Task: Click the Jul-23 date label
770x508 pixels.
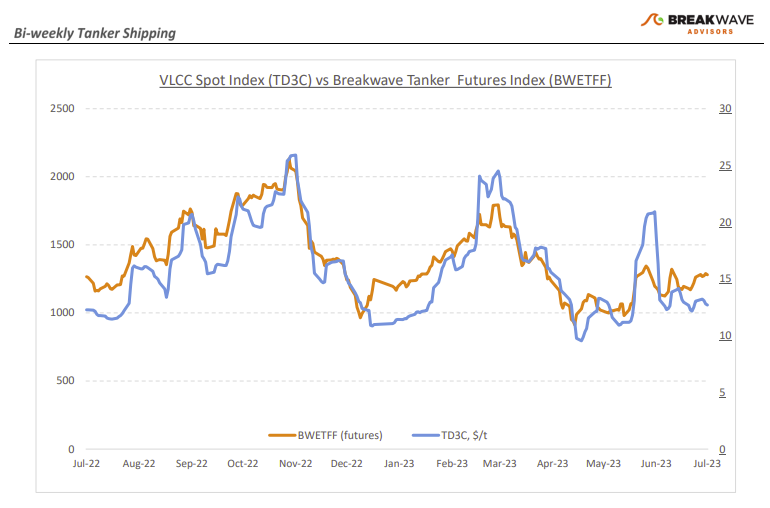Action: [707, 464]
